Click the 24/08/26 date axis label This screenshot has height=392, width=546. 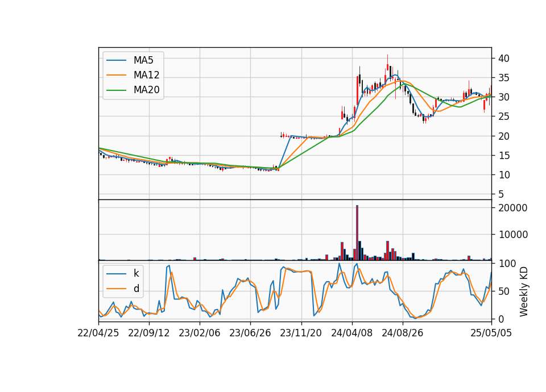point(403,333)
